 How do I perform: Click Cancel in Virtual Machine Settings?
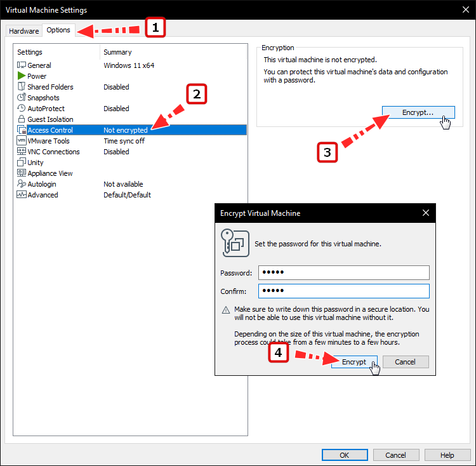396,455
